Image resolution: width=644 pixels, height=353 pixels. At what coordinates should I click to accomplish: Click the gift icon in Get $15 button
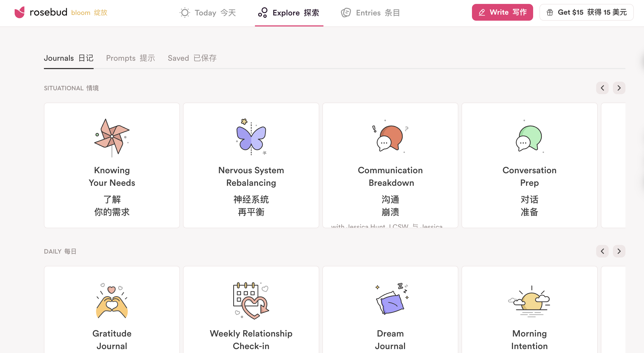[x=550, y=12]
